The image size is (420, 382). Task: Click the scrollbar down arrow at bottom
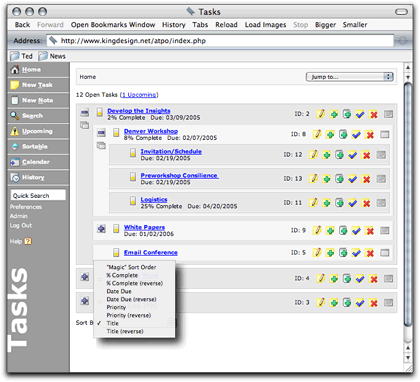click(x=408, y=358)
